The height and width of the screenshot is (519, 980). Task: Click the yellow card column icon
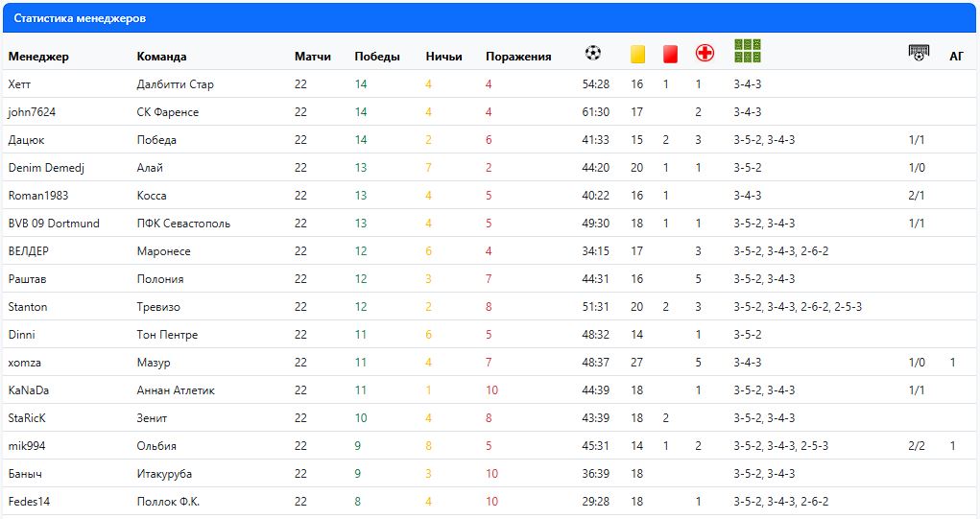tap(637, 55)
